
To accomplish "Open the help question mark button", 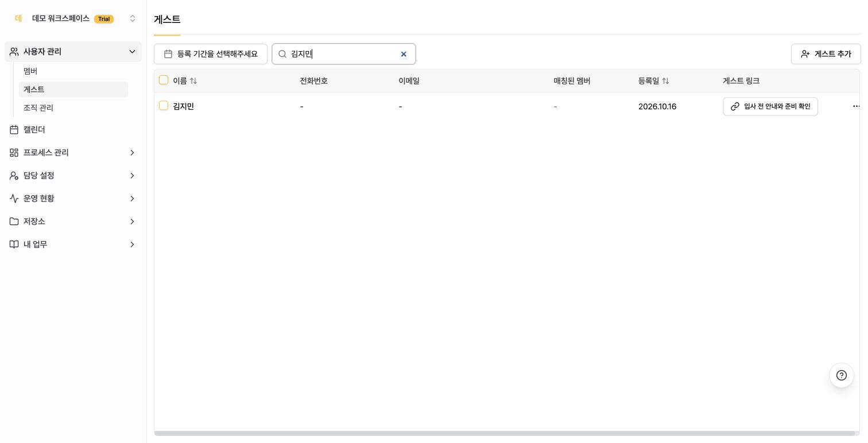I will point(842,375).
